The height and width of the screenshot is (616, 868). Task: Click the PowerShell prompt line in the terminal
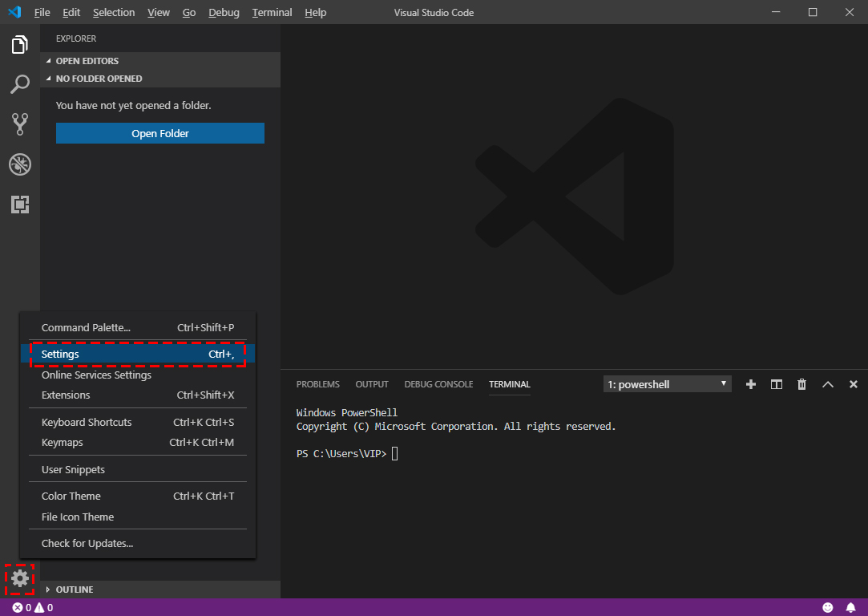(x=347, y=454)
